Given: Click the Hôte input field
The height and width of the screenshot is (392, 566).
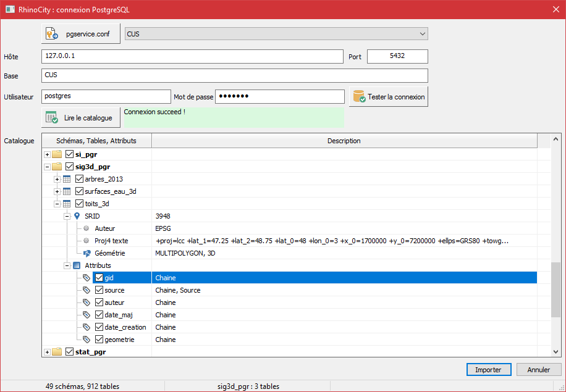Looking at the screenshot, I should coord(192,56).
